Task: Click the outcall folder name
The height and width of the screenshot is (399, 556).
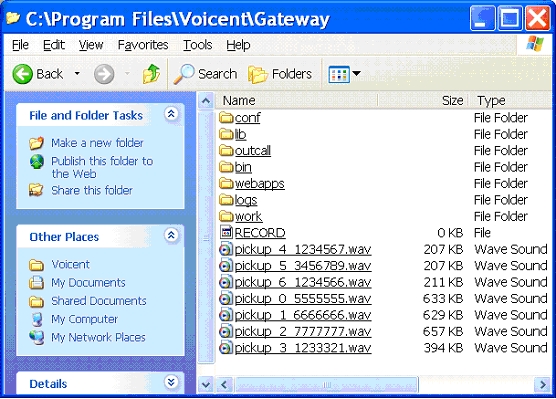Action: coord(253,151)
